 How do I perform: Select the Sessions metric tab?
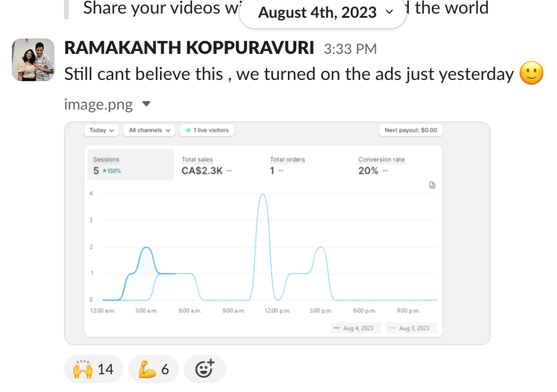point(130,165)
